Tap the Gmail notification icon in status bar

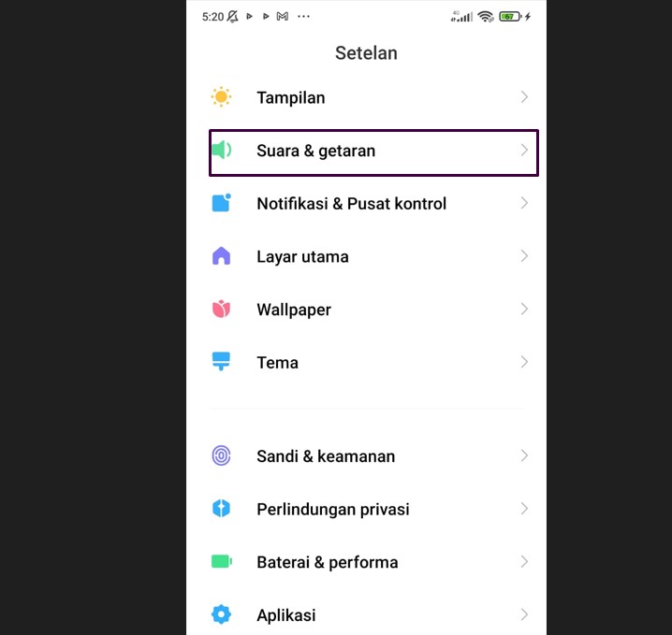pyautogui.click(x=283, y=16)
